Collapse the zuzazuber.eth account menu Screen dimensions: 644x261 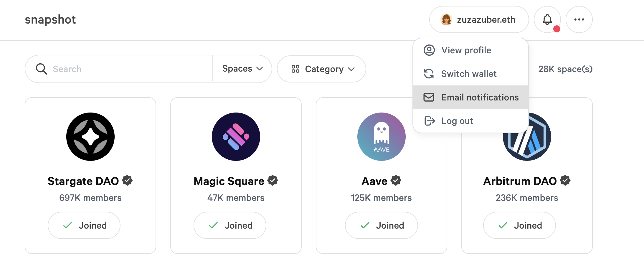pos(479,19)
